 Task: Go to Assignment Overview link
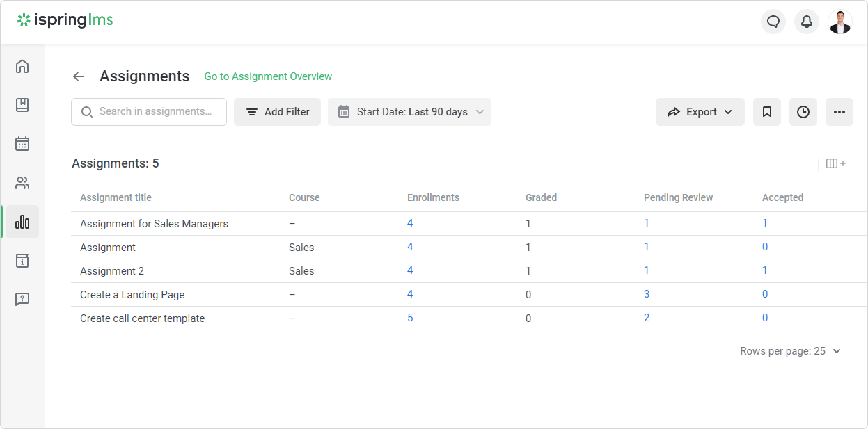(268, 76)
